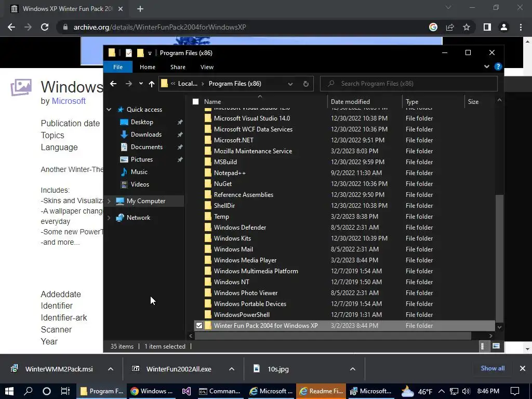Click the Share page icon in Chrome
Viewport: 532px width, 399px height.
click(450, 27)
